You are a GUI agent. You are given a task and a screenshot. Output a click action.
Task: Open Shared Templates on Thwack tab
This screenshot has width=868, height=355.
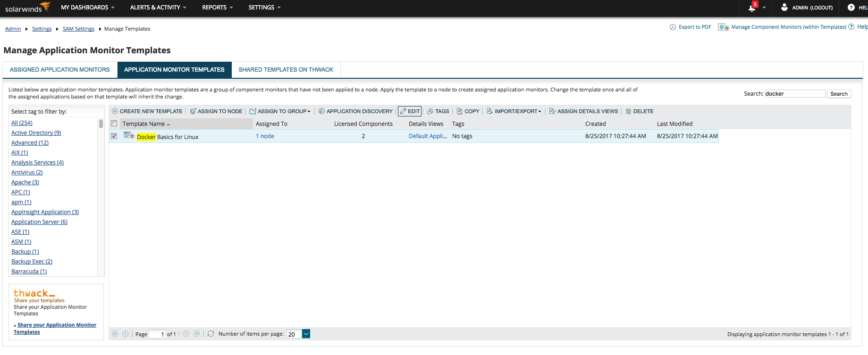(x=286, y=70)
